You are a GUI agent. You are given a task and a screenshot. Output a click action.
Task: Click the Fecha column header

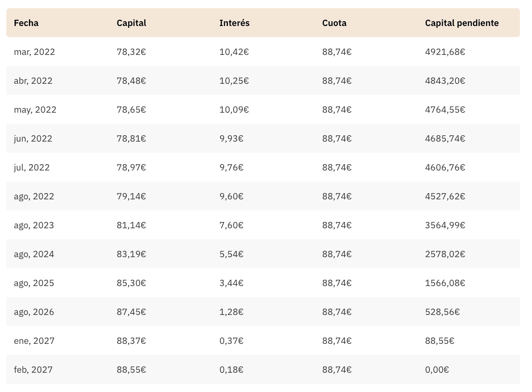pos(26,23)
